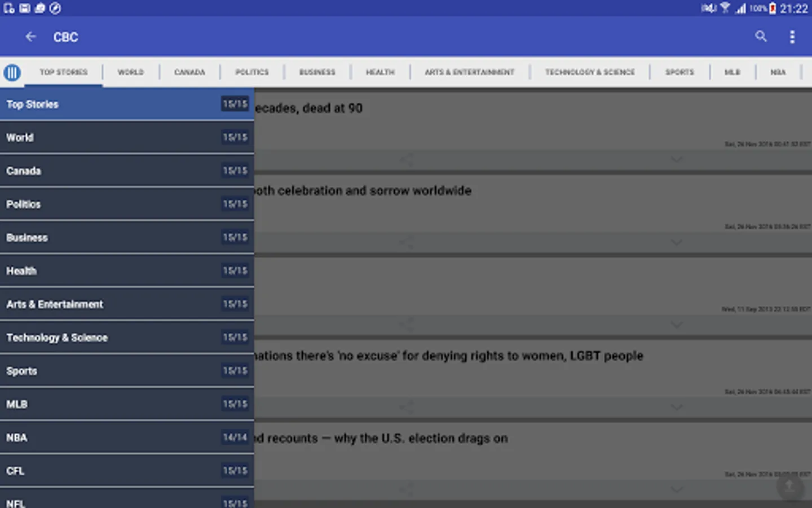Open the Arts & Entertainment tab
This screenshot has height=508, width=812.
pos(470,72)
